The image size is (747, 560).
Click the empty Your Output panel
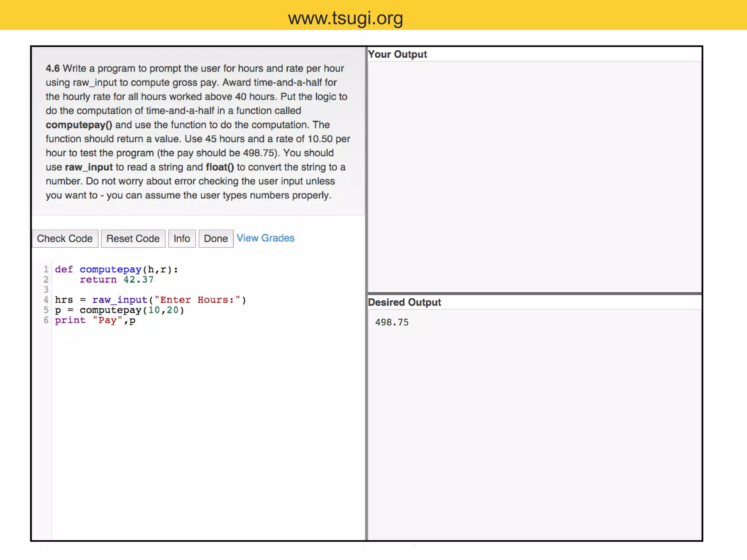[534, 176]
